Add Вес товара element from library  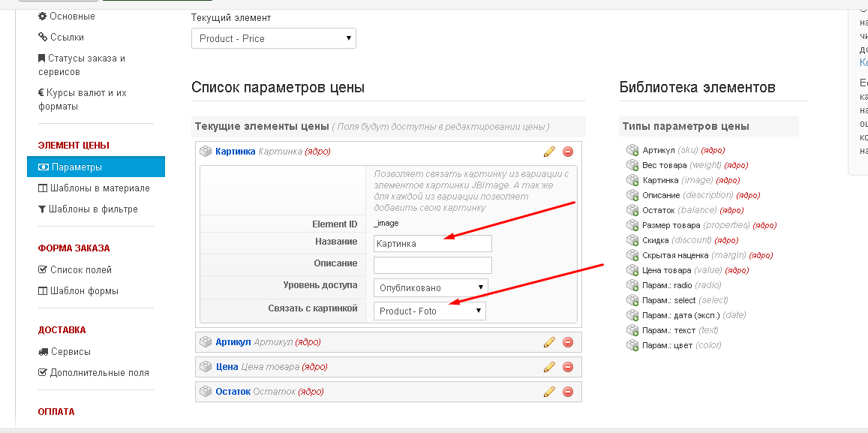[x=632, y=165]
